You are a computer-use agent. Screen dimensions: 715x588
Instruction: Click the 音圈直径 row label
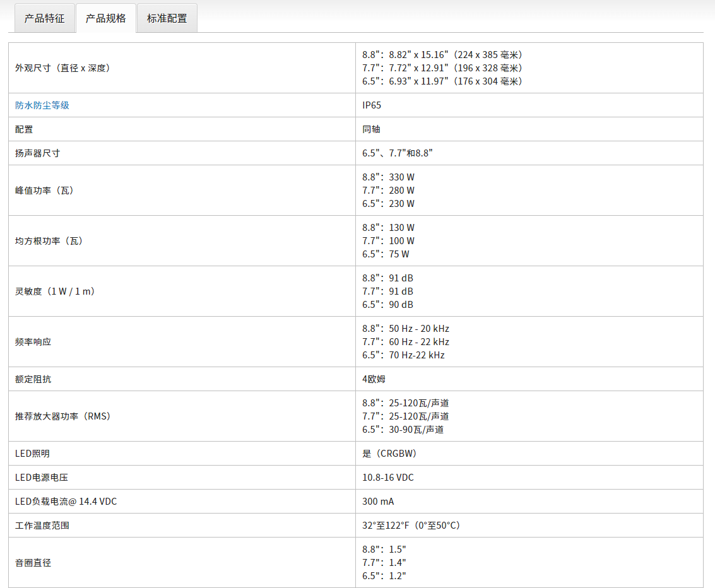(33, 563)
